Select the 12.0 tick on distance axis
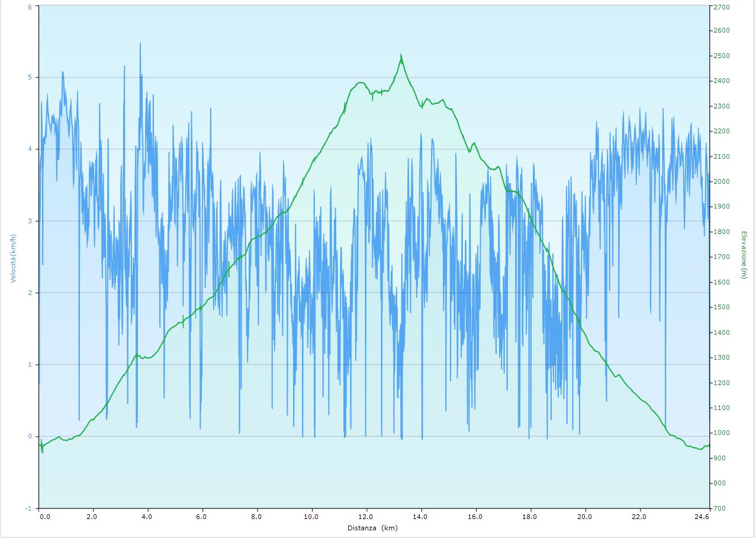Screen dimensions: 756x538 click(x=366, y=517)
